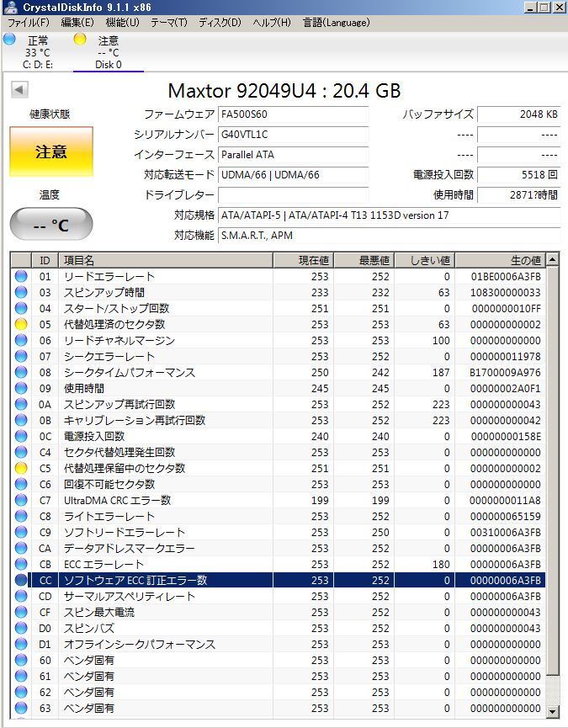Click yellow icon of 05 代替処理済のセクタ数
The image size is (568, 728).
tap(21, 324)
